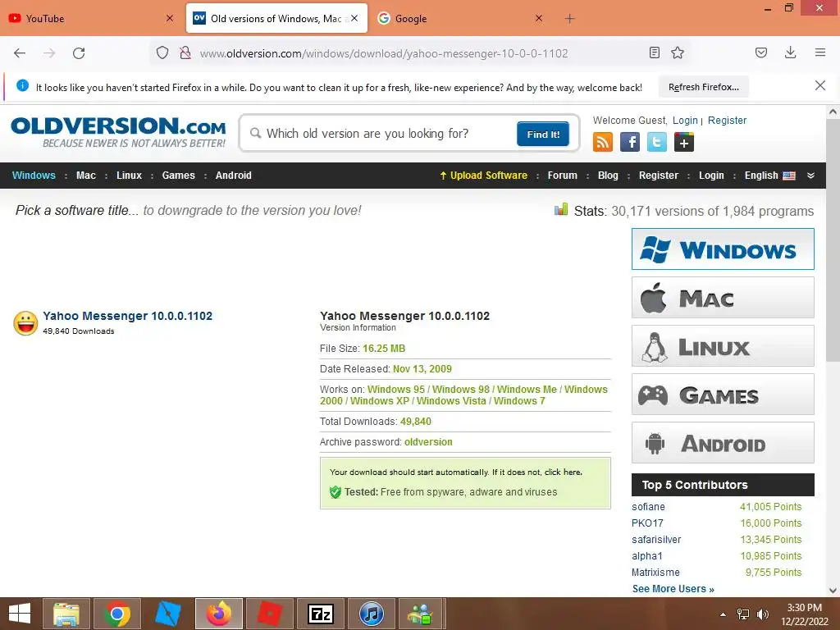Open Android section in nav bar
Image resolution: width=840 pixels, height=630 pixels.
[233, 176]
